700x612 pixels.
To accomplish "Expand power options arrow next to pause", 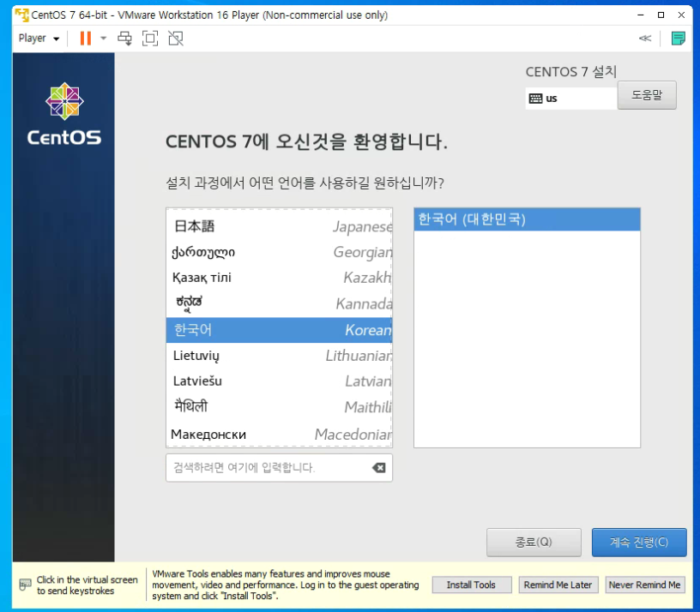I will (x=104, y=39).
